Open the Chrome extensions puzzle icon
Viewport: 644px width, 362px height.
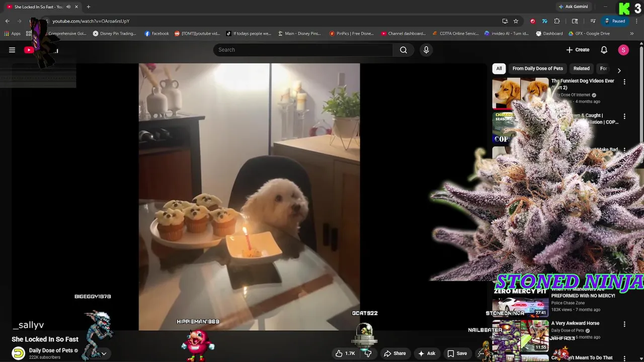tap(556, 21)
